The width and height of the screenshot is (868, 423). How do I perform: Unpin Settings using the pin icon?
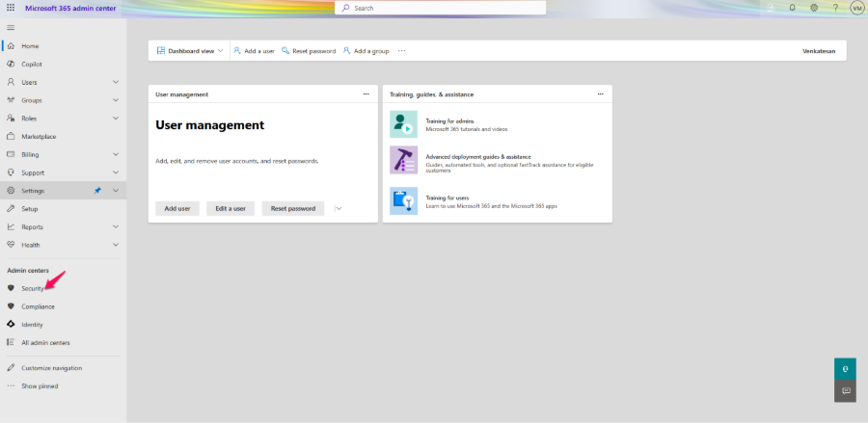(x=97, y=191)
